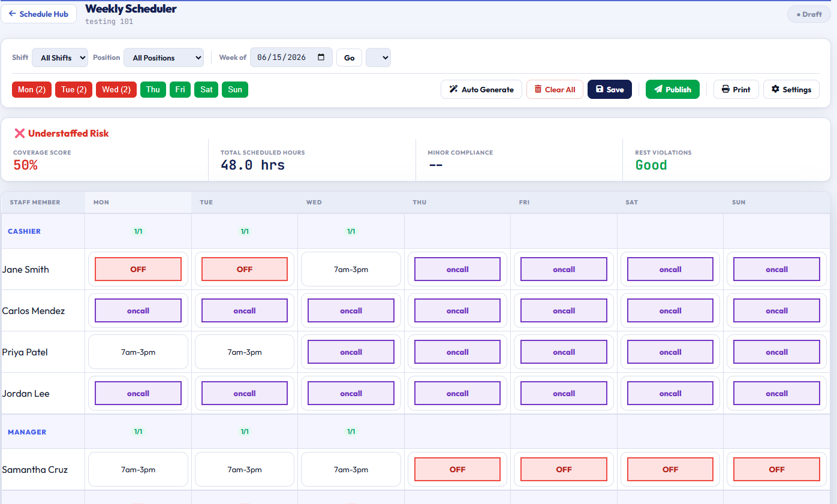Screen dimensions: 837x504
Task: Click Priya Patel's Tuesday 7am-3pm shift
Action: tap(245, 352)
